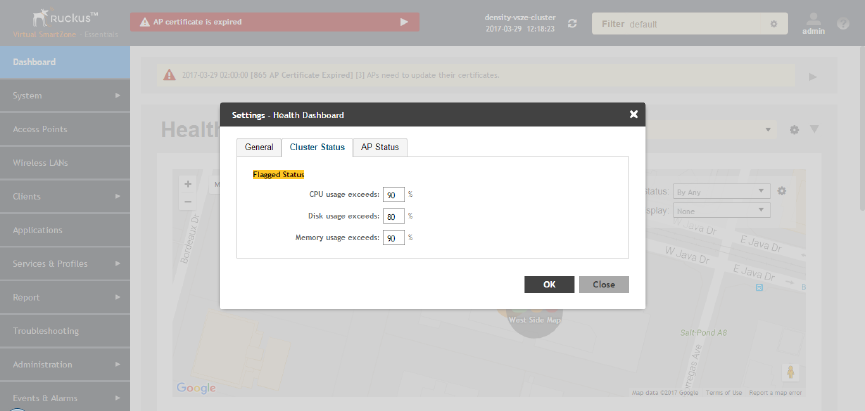Image resolution: width=865 pixels, height=411 pixels.
Task: Click the Ruckus logo in the header
Action: click(65, 19)
